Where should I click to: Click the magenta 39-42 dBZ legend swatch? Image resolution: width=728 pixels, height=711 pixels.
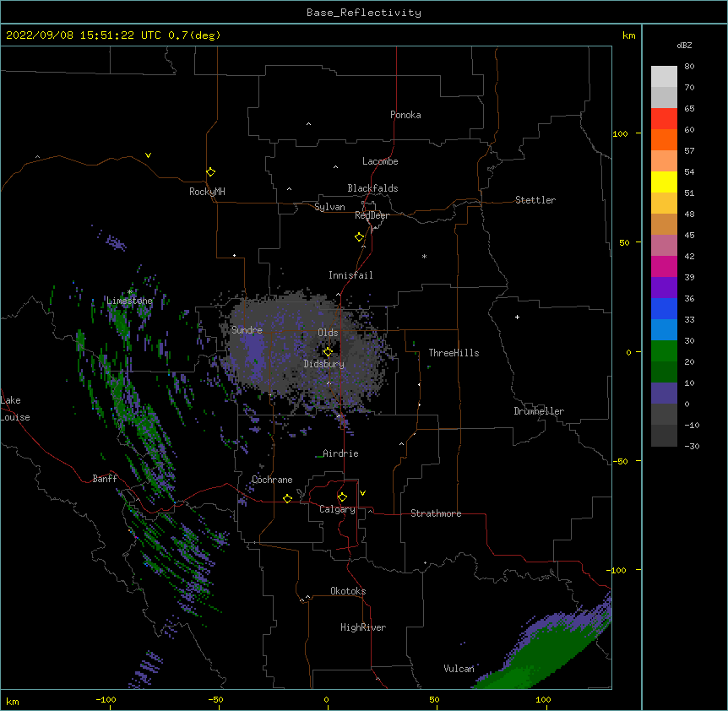[664, 266]
